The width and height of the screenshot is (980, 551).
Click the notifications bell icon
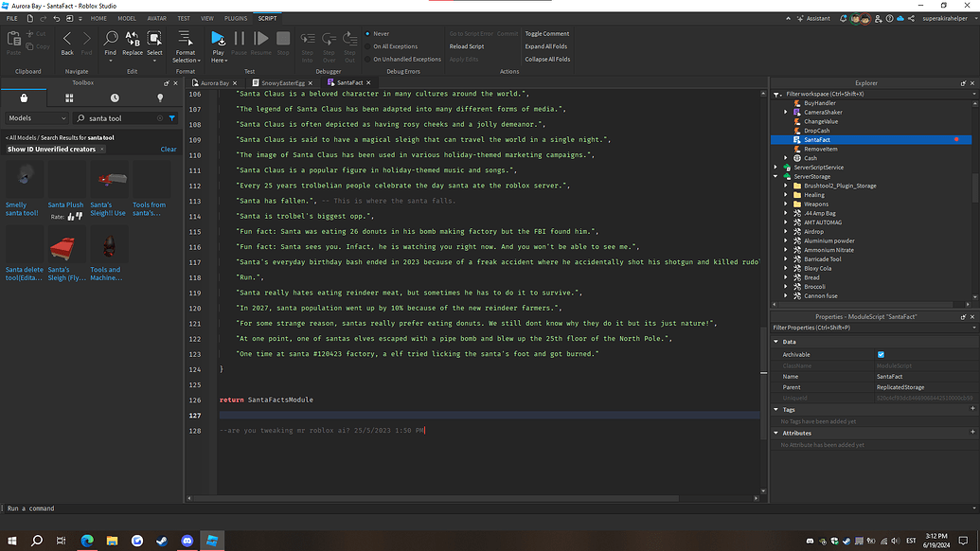pos(843,19)
